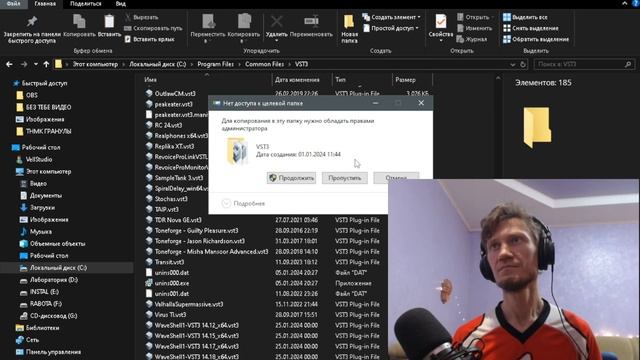Image resolution: width=640 pixels, height=360 pixels.
Task: Click Снять выделение
Action: pos(531,28)
